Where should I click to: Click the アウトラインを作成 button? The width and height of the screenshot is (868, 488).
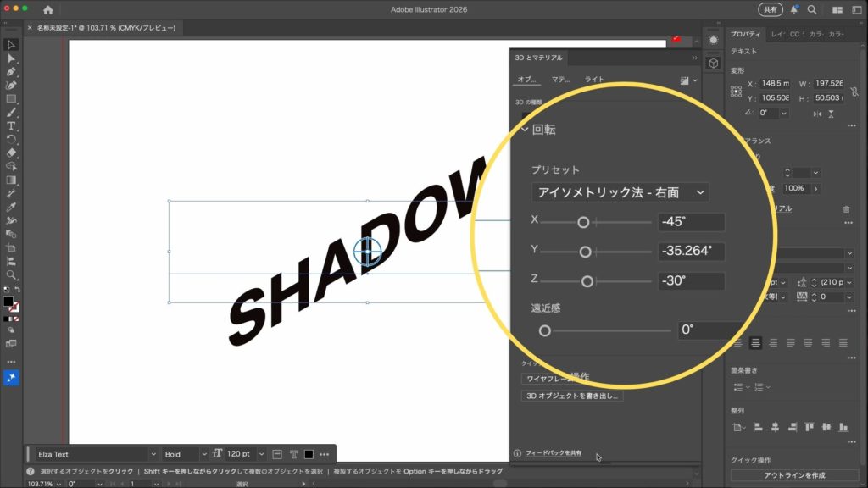point(793,475)
